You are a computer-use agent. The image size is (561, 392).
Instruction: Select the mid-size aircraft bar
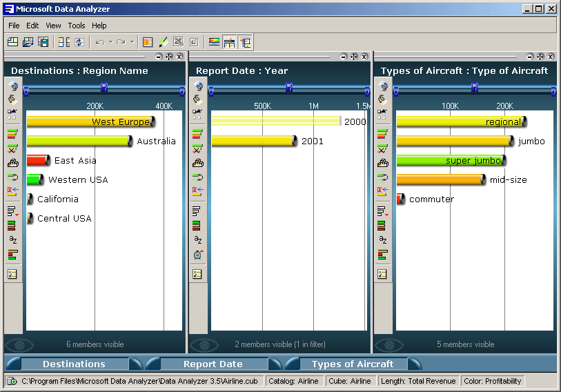tap(441, 179)
